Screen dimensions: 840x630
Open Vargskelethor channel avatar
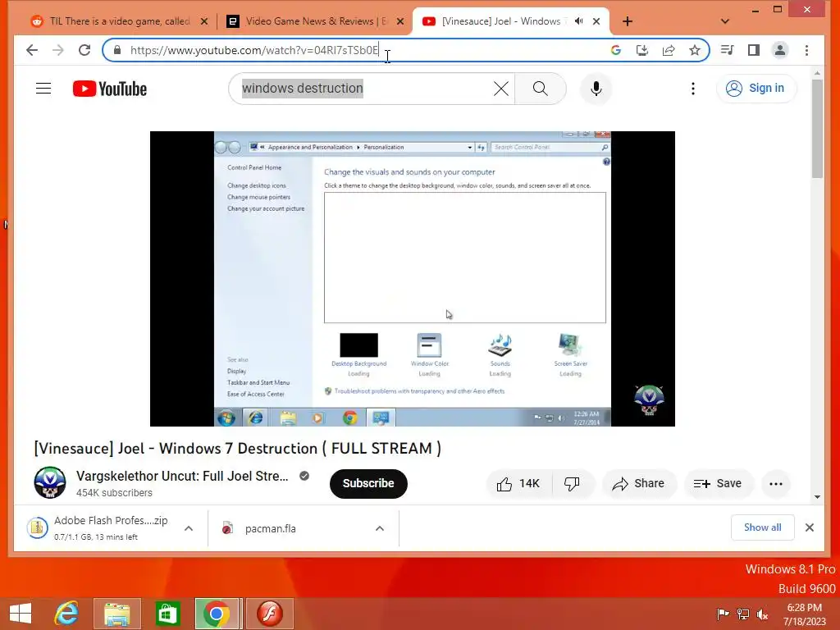(50, 482)
